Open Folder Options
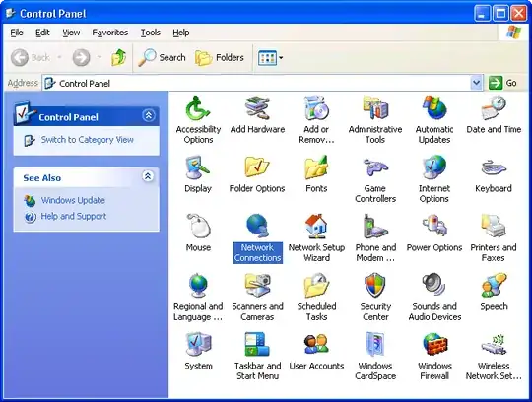Image resolution: width=532 pixels, height=402 pixels. click(x=257, y=174)
